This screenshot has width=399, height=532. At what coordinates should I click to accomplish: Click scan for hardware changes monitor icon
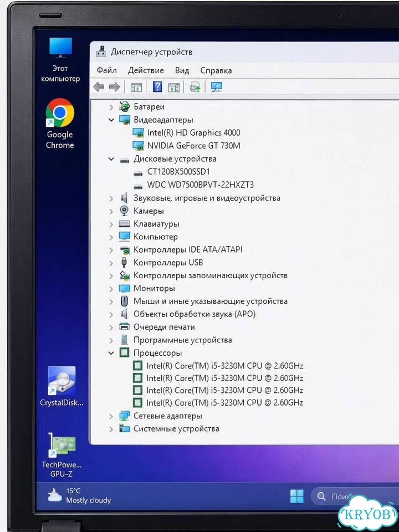pos(216,87)
